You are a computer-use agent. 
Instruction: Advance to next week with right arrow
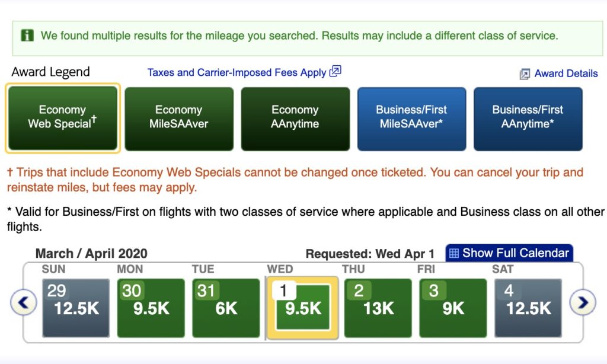click(x=582, y=303)
